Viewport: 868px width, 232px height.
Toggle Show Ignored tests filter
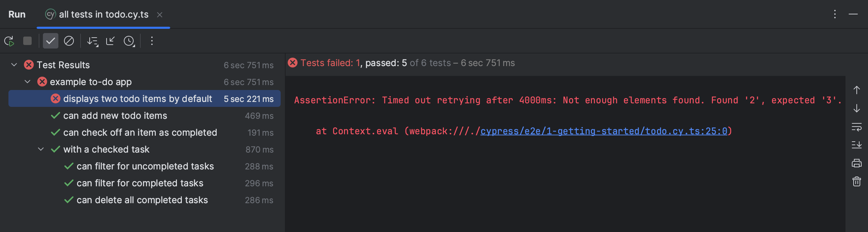point(69,41)
